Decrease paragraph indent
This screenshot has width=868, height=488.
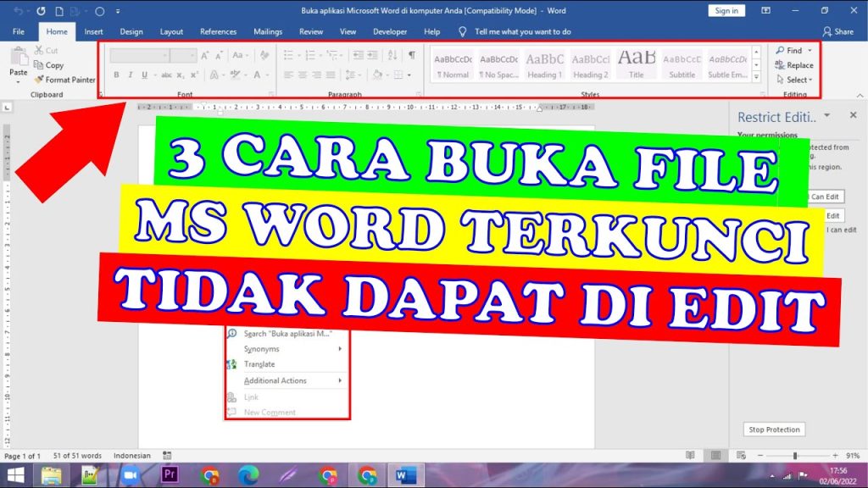pyautogui.click(x=359, y=55)
